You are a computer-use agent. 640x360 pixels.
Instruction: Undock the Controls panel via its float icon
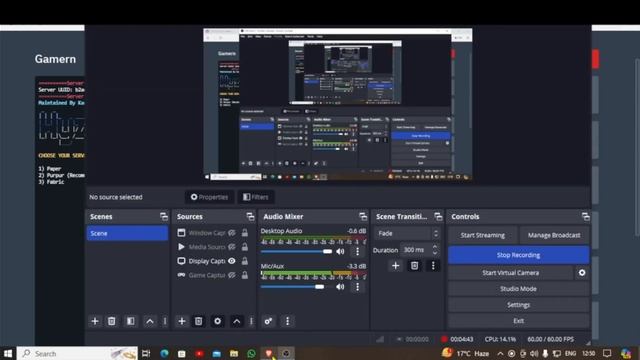coord(586,217)
